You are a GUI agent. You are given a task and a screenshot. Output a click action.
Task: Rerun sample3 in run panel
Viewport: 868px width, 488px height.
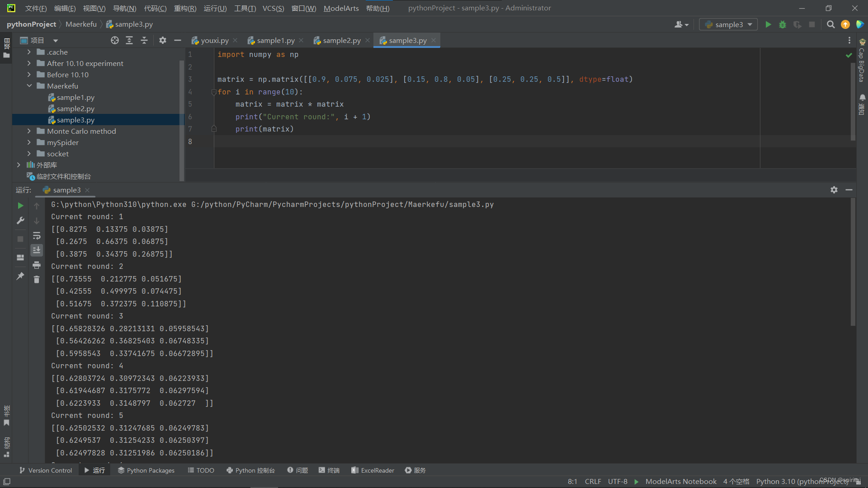coord(20,206)
